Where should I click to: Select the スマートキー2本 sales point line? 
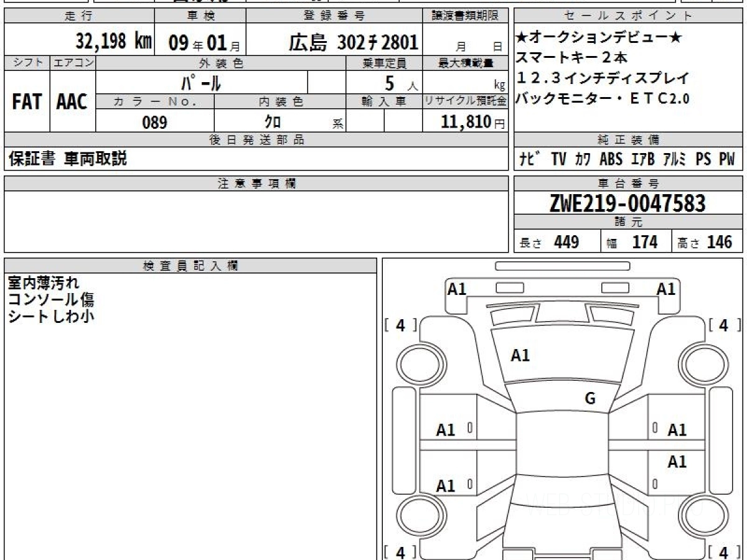click(571, 58)
